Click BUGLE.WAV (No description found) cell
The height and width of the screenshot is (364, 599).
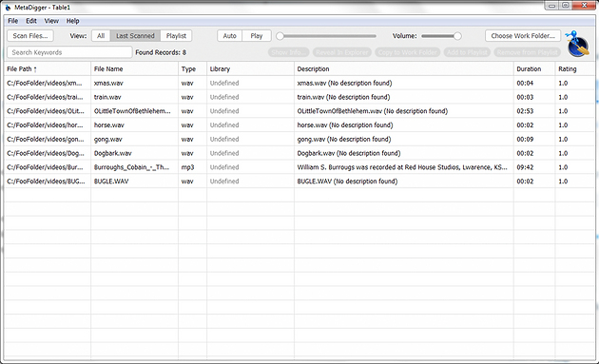coord(404,181)
